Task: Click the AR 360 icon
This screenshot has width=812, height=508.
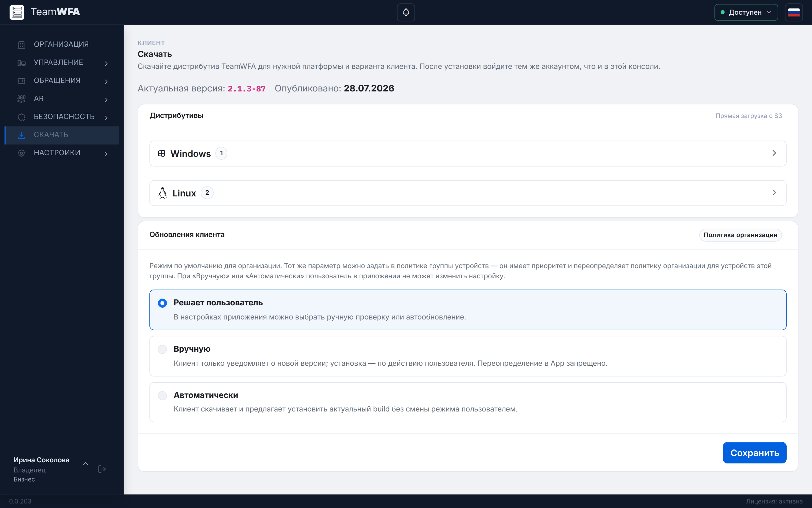Action: (21, 99)
